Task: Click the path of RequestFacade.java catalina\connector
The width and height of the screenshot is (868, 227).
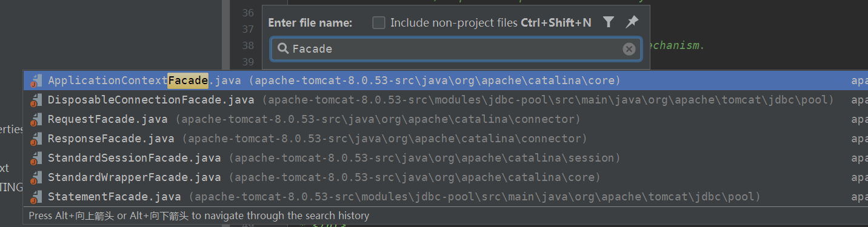Action: (x=378, y=119)
